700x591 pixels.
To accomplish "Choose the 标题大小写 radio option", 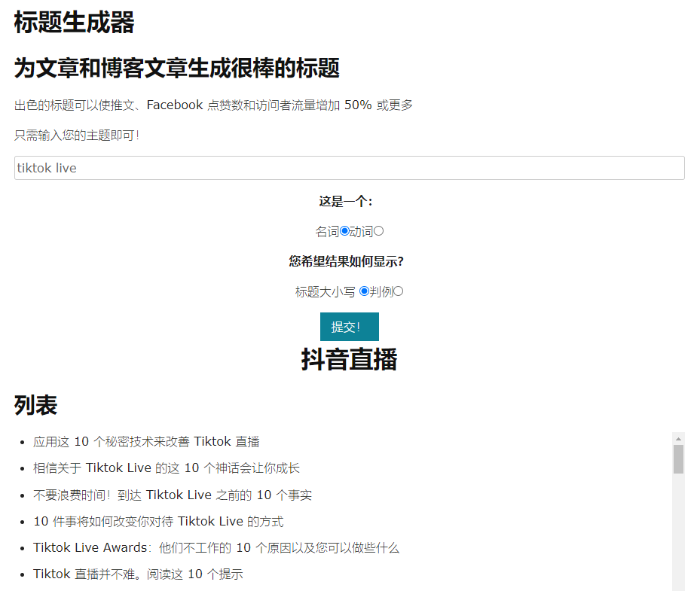I will pyautogui.click(x=364, y=291).
